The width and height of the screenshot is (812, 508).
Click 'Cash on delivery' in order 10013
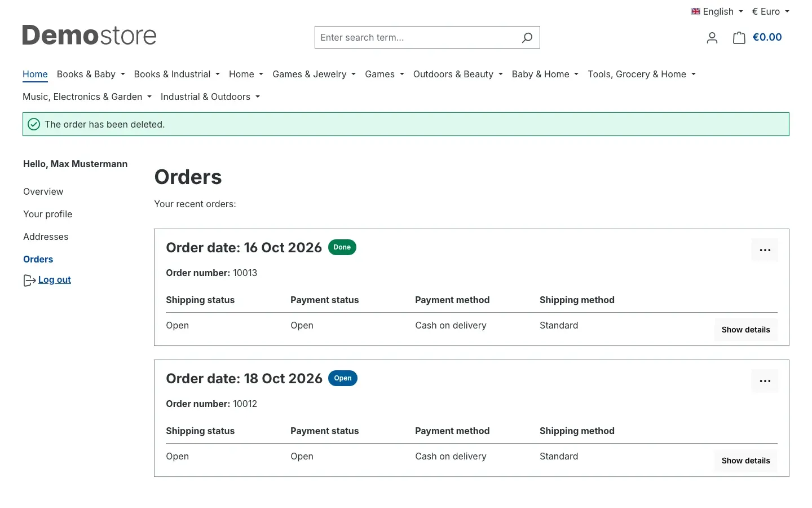point(451,325)
